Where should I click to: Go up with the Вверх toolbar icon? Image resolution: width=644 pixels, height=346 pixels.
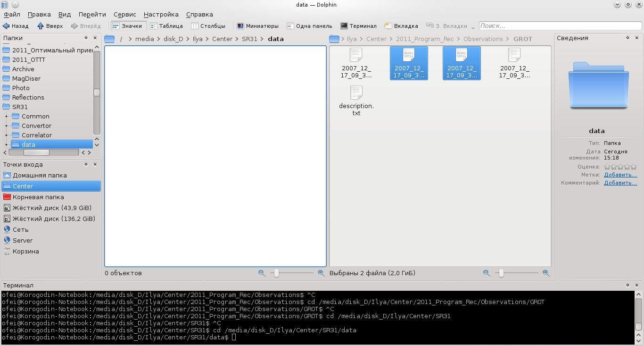click(41, 26)
